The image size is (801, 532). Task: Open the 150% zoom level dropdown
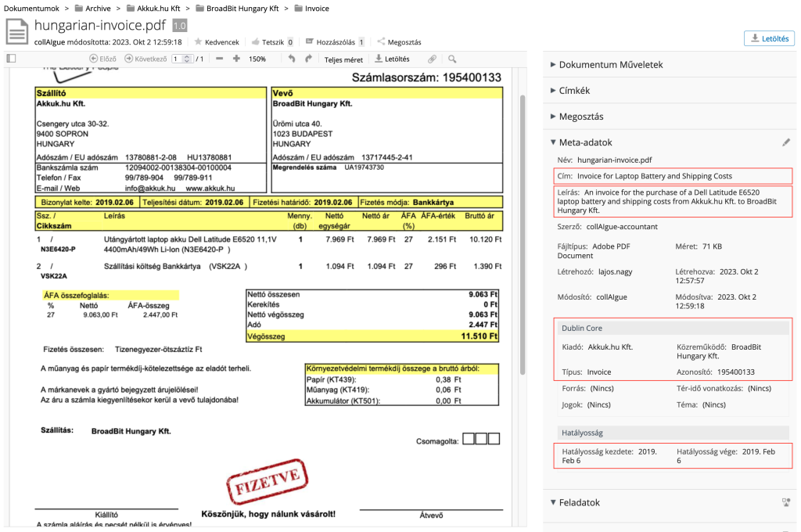257,59
